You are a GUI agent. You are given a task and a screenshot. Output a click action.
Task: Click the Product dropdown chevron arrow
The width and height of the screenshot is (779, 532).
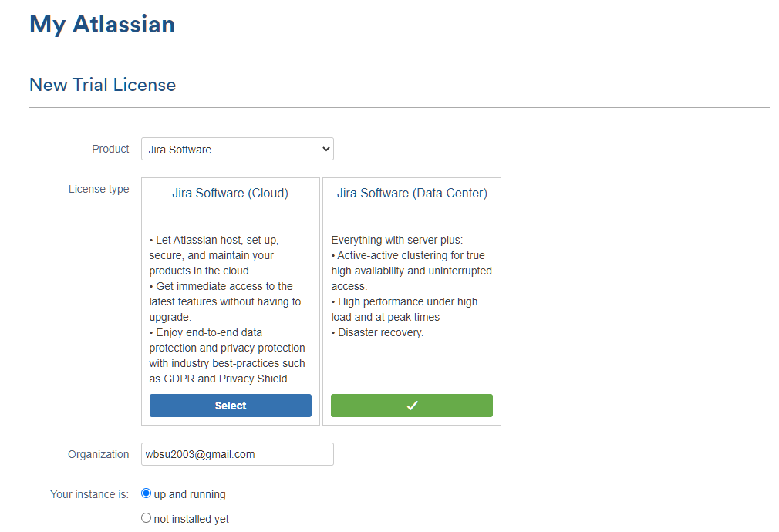pos(325,150)
